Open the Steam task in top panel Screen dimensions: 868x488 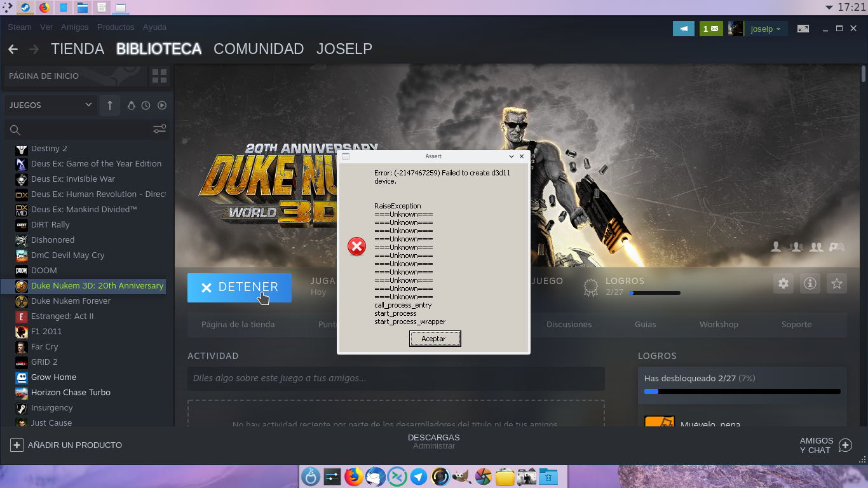(x=24, y=8)
